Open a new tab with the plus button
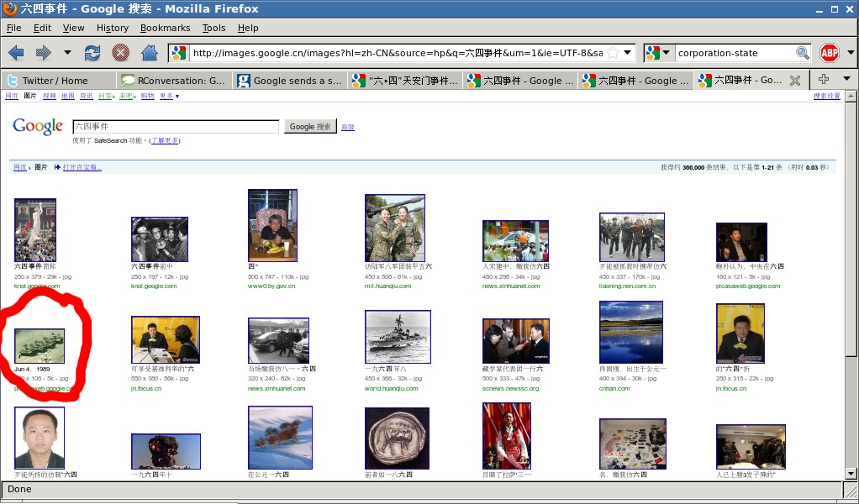Screen dimensions: 859x504 click(x=824, y=80)
